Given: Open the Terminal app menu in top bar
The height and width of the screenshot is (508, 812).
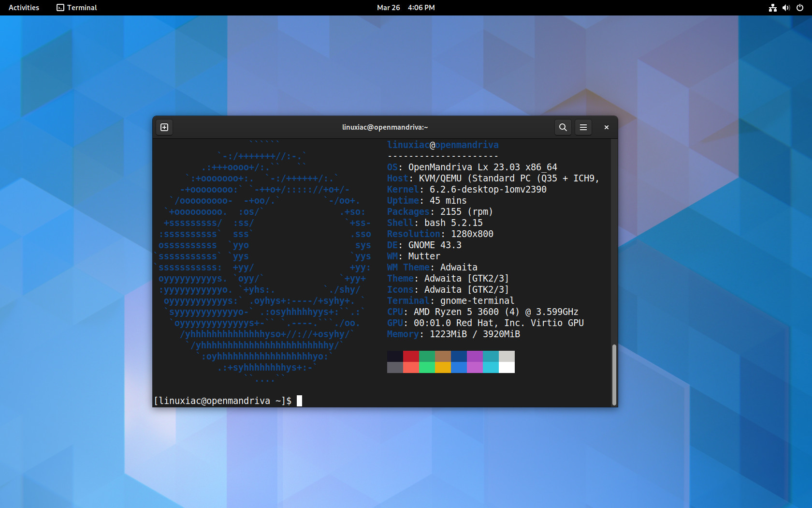Looking at the screenshot, I should (77, 8).
